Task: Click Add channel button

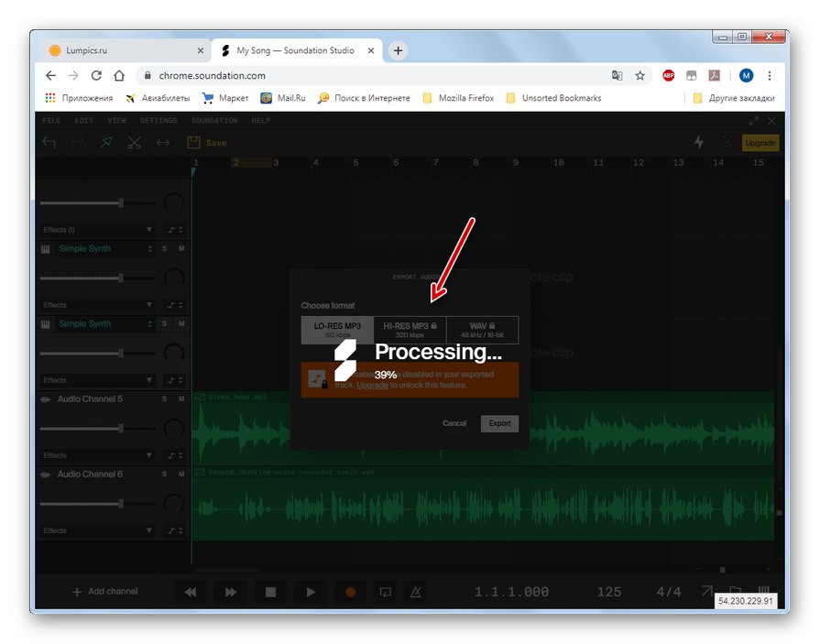Action: tap(105, 592)
